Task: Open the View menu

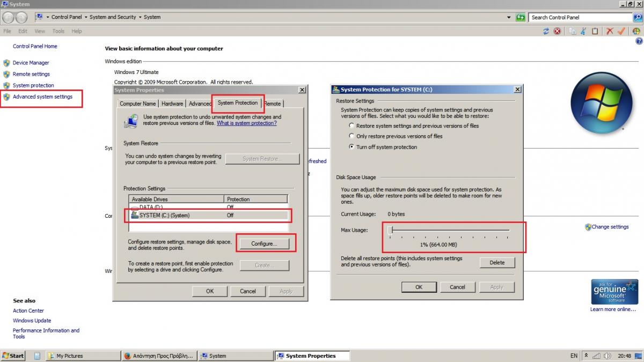Action: point(40,31)
